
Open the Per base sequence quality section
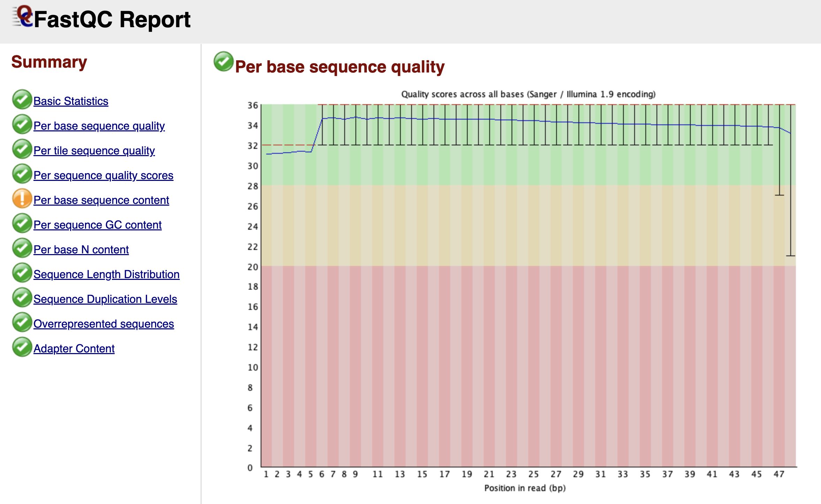100,126
